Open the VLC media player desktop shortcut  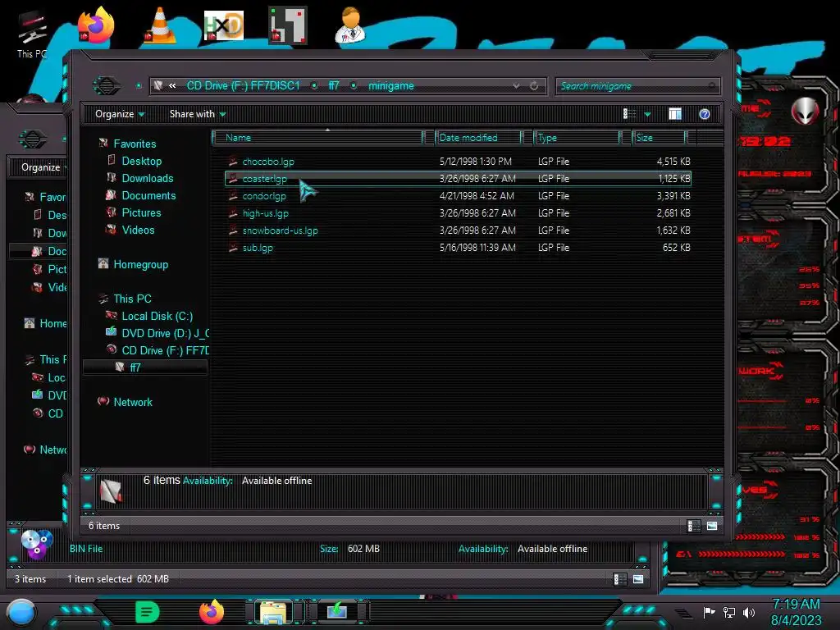(160, 25)
